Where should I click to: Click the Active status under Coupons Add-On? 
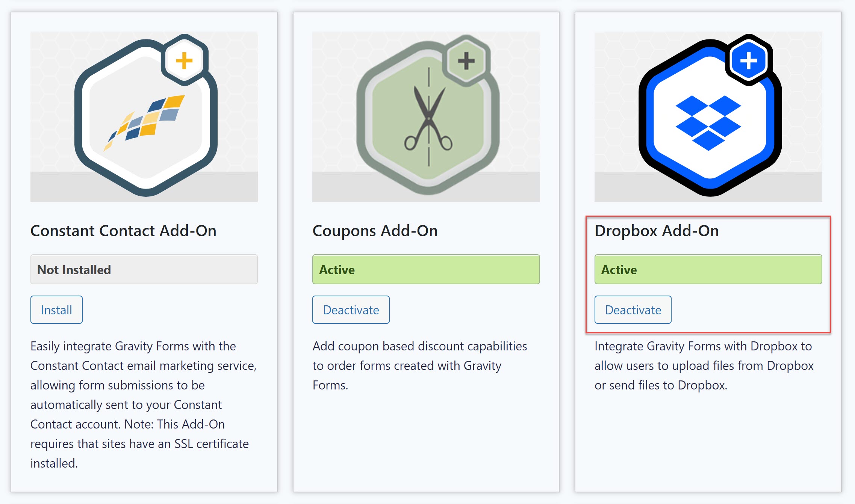[x=426, y=269]
